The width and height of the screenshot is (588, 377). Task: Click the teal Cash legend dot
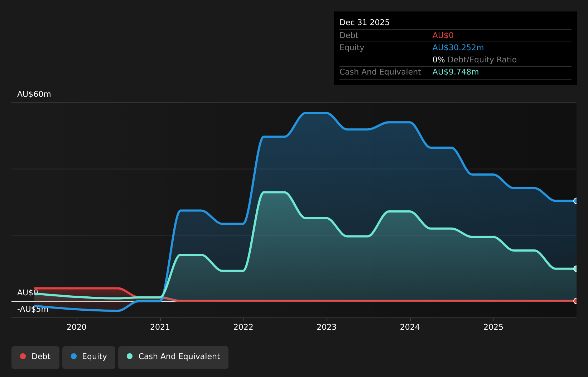click(130, 356)
